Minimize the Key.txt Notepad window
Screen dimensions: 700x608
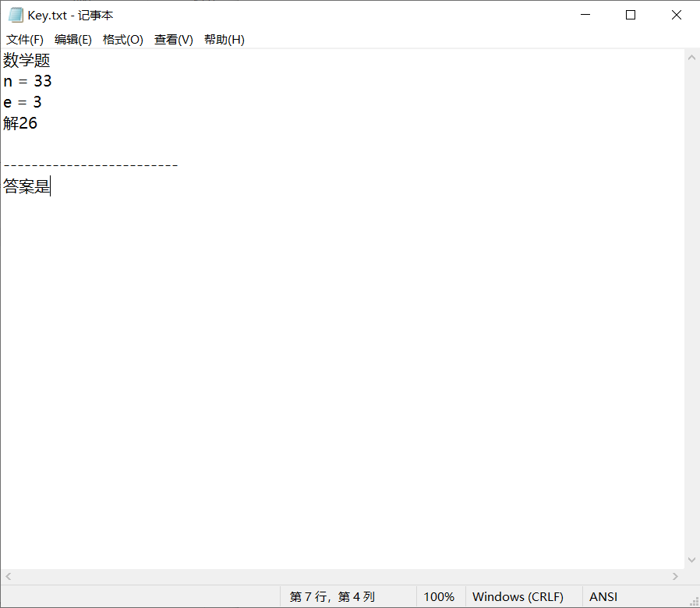pos(586,15)
